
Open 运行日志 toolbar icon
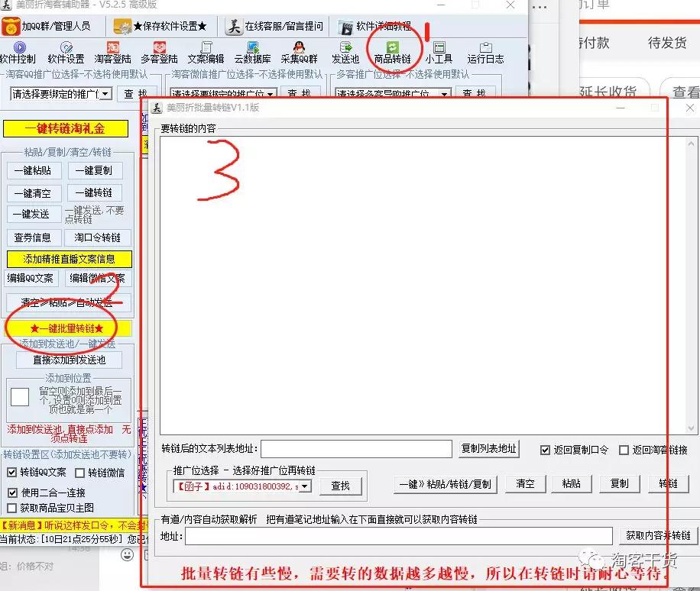(x=486, y=53)
